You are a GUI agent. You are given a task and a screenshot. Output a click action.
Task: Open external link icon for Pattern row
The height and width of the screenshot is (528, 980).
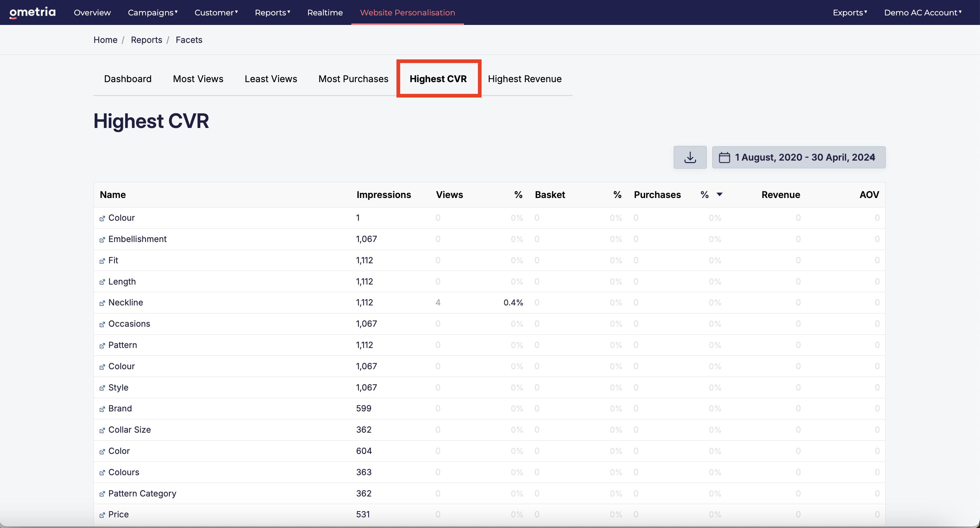102,346
